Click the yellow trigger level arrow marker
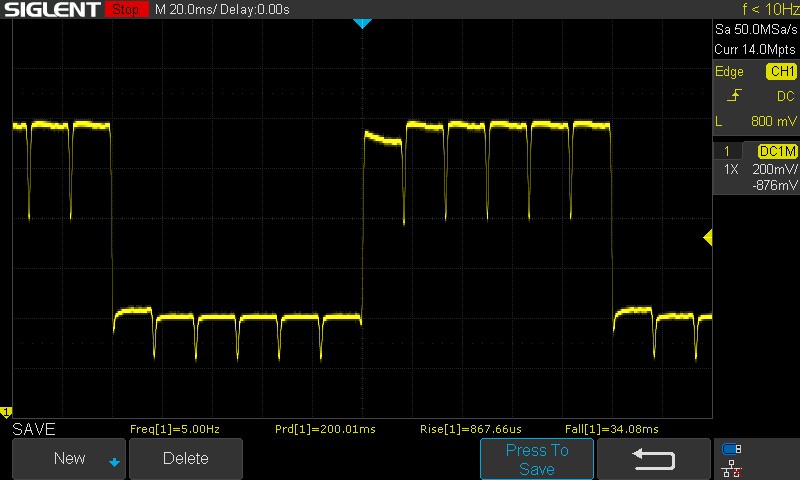Screen dimensions: 800x480 coord(708,238)
